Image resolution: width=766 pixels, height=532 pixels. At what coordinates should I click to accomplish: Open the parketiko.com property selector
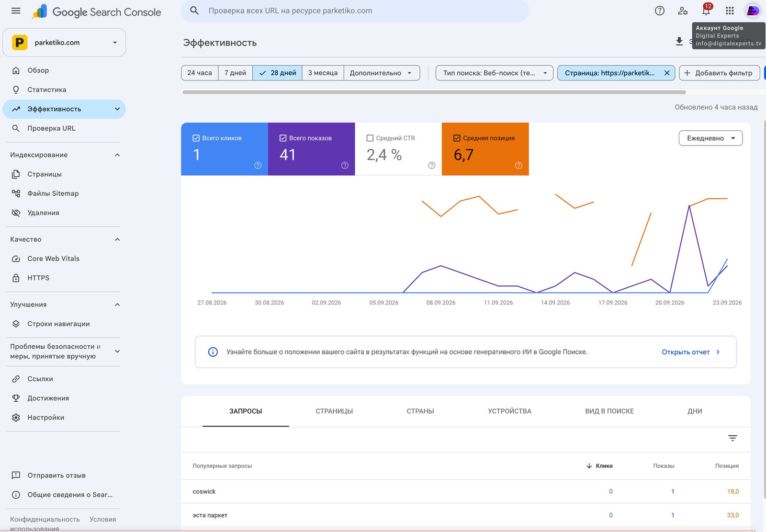[x=64, y=42]
